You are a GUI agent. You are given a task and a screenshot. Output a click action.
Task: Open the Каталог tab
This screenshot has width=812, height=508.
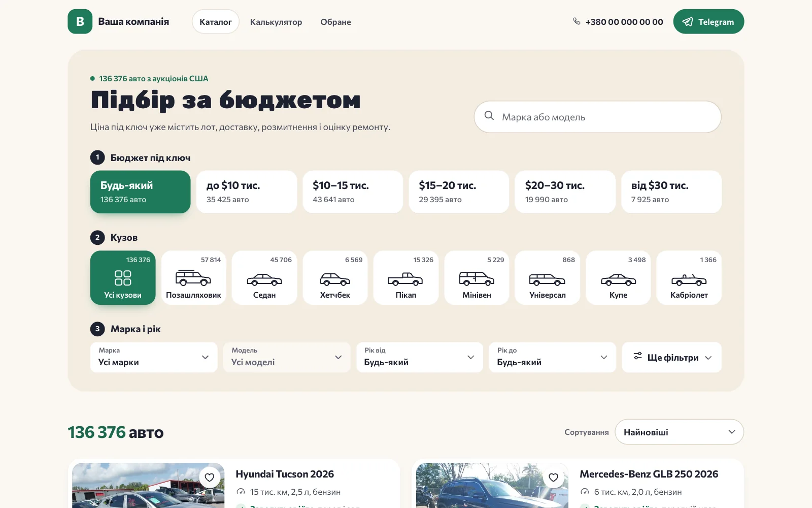(x=216, y=22)
